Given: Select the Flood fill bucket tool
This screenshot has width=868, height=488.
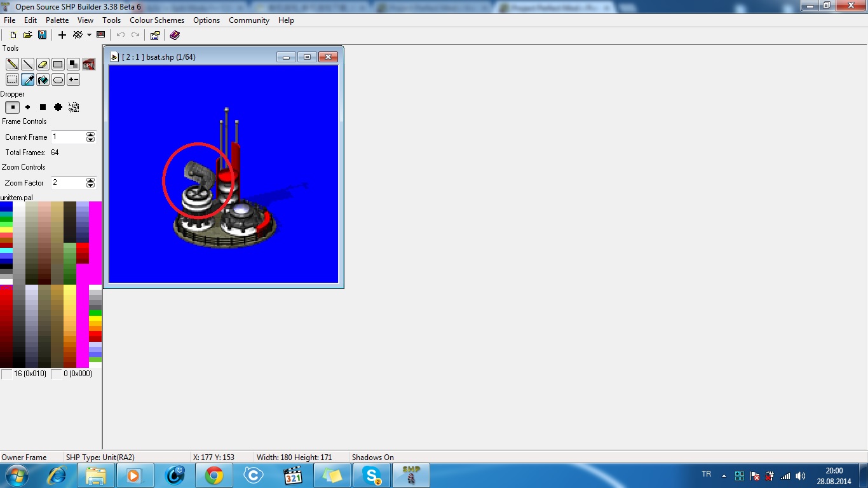Looking at the screenshot, I should tap(43, 79).
